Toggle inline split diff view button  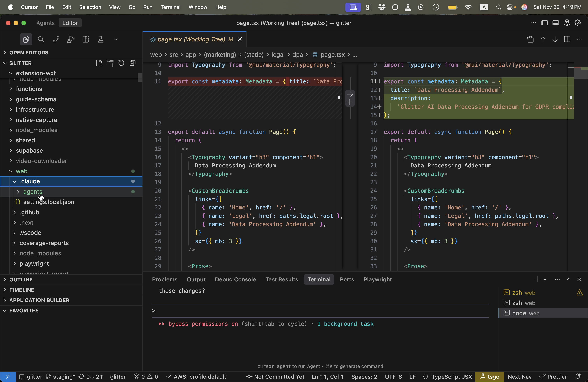567,39
